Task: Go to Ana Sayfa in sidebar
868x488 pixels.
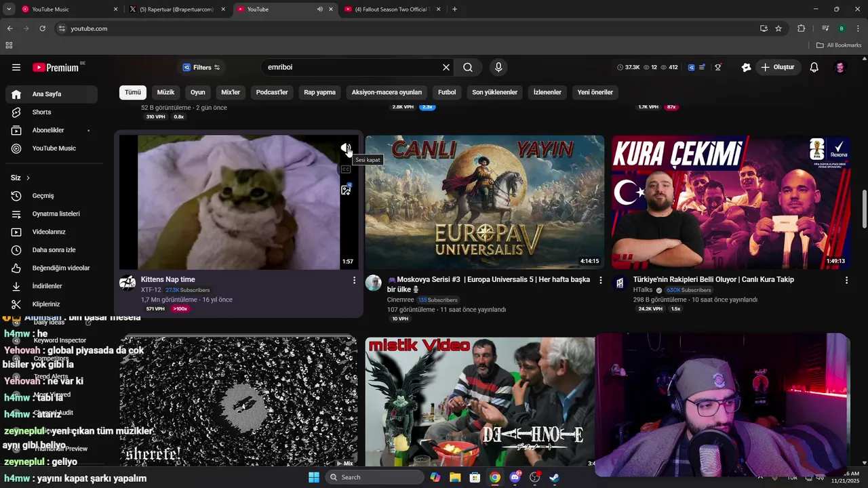Action: point(52,94)
